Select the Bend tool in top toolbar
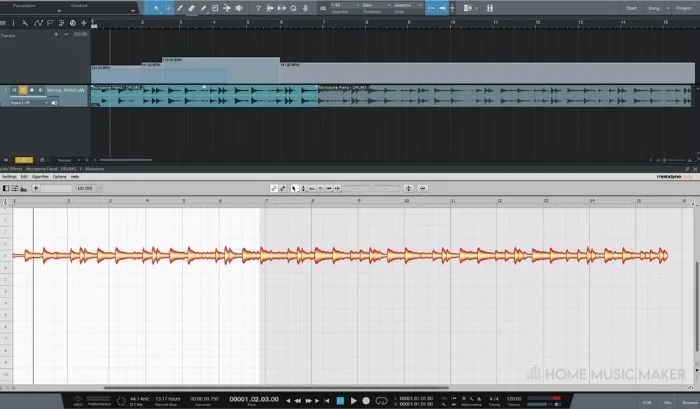Image resolution: width=700 pixels, height=409 pixels. [x=227, y=8]
